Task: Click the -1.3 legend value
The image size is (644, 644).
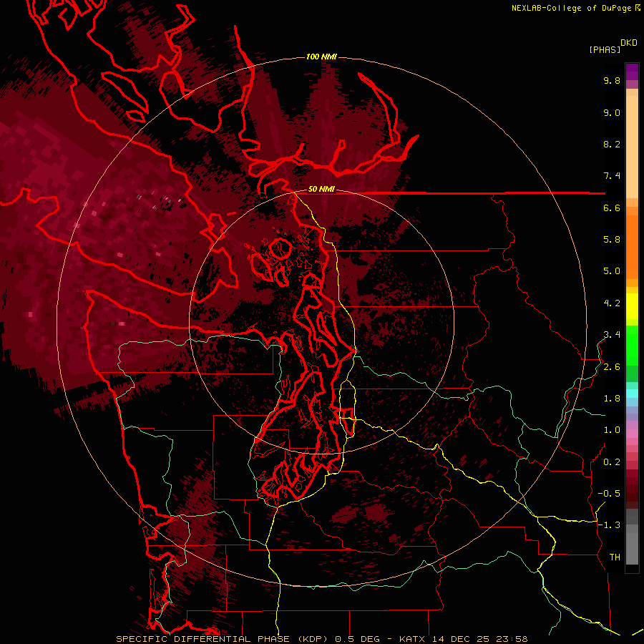Action: (x=609, y=525)
